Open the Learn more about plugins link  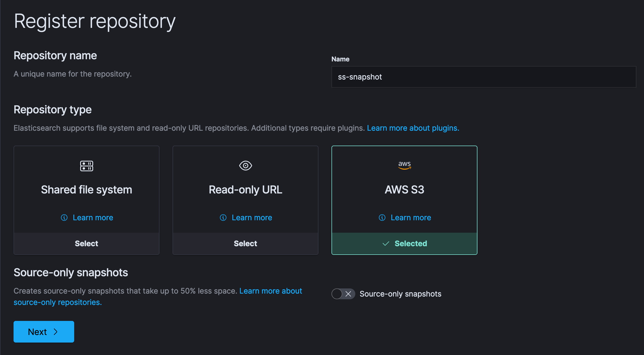[413, 128]
